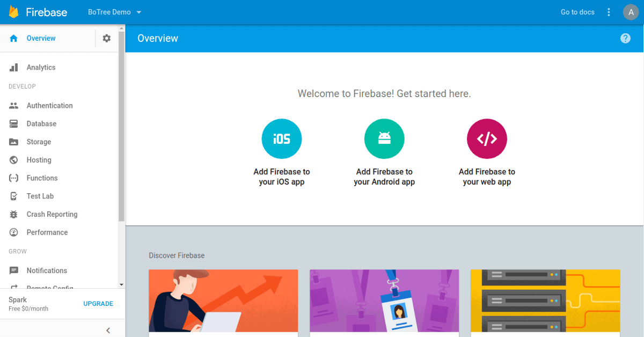Screen dimensions: 644x337
Task: Open Crash Reporting in sidebar
Action: [x=52, y=214]
